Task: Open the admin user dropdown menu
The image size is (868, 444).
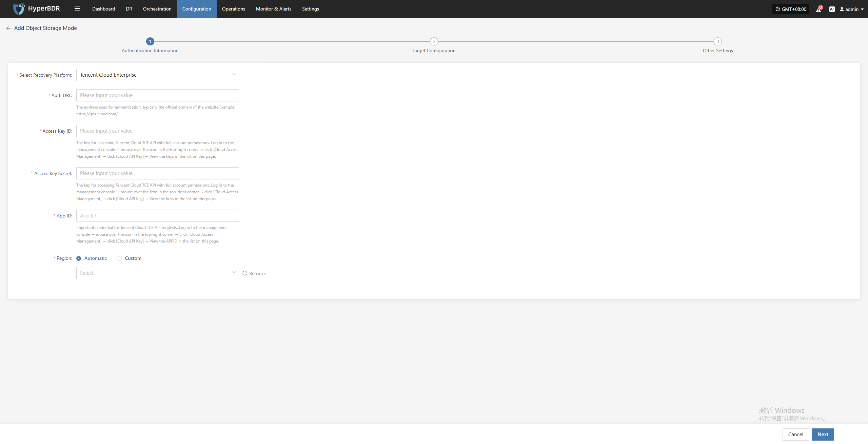Action: (852, 9)
